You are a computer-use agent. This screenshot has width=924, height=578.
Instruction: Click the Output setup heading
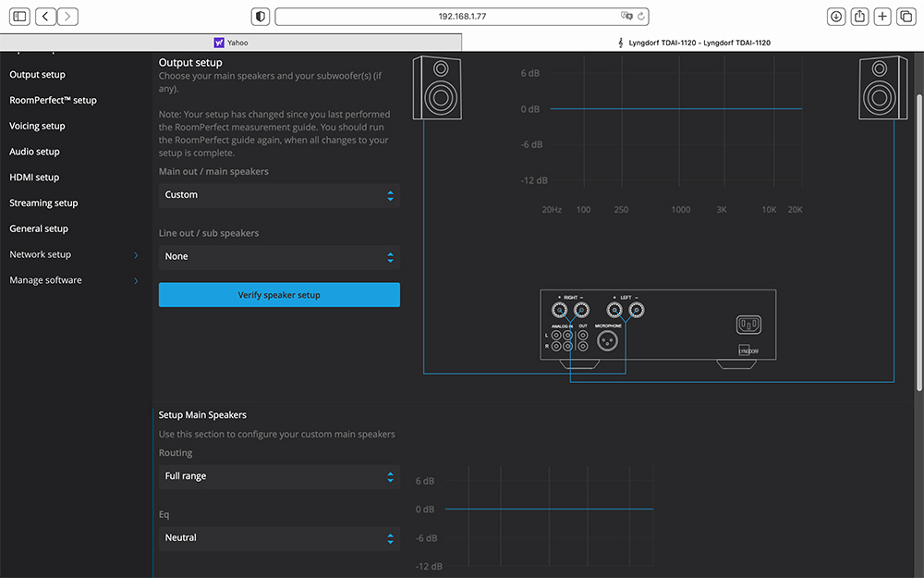pyautogui.click(x=190, y=63)
